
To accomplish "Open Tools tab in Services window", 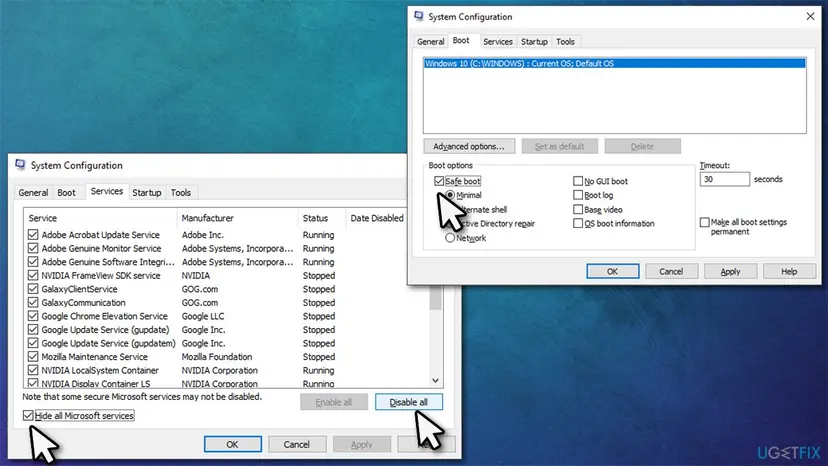I will click(181, 193).
